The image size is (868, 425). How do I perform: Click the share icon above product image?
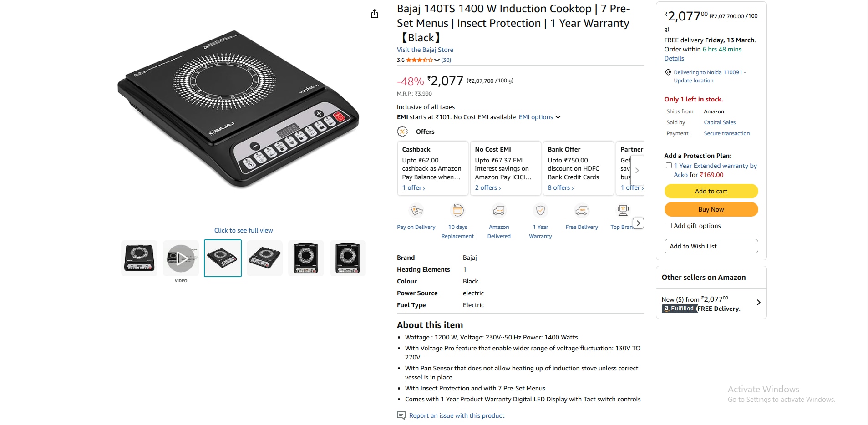pos(375,14)
